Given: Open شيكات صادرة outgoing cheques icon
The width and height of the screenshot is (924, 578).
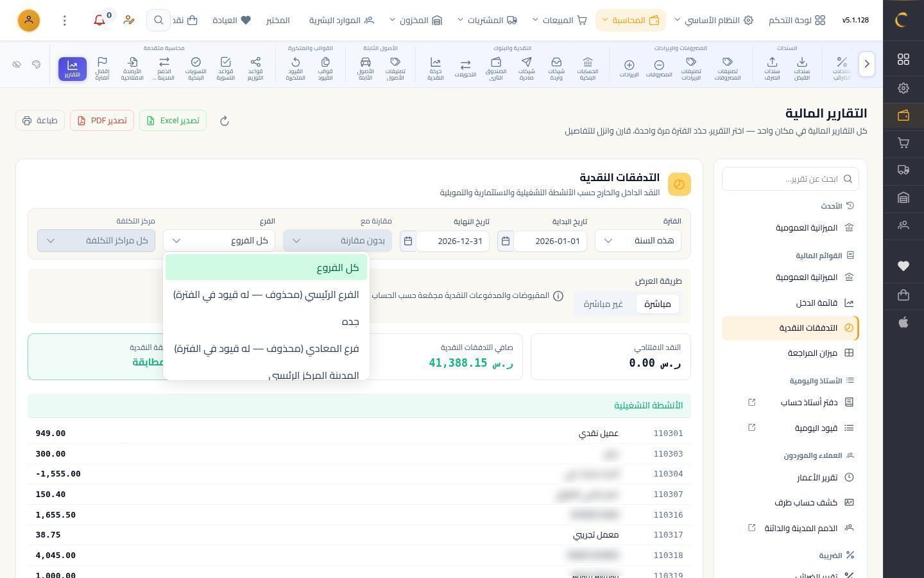Looking at the screenshot, I should 526,68.
